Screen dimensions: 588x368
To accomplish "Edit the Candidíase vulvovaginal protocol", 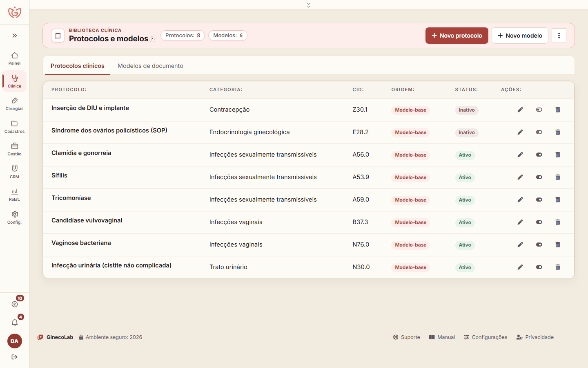I will tap(520, 222).
